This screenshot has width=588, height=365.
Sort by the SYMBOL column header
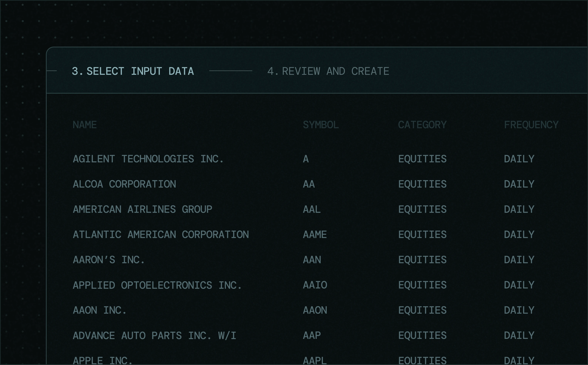click(x=321, y=125)
